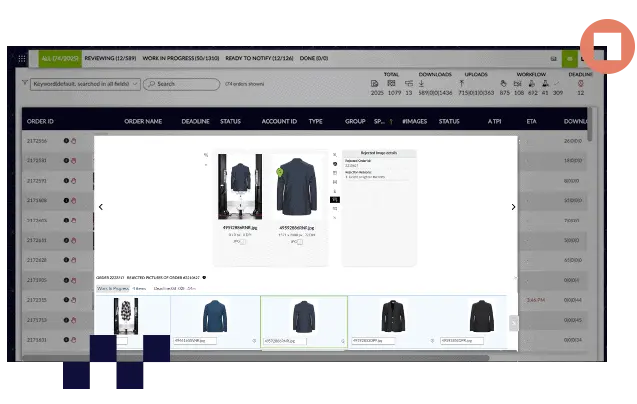Click the workflow icon above 108
Screen dimensions: 637x404
tap(518, 83)
